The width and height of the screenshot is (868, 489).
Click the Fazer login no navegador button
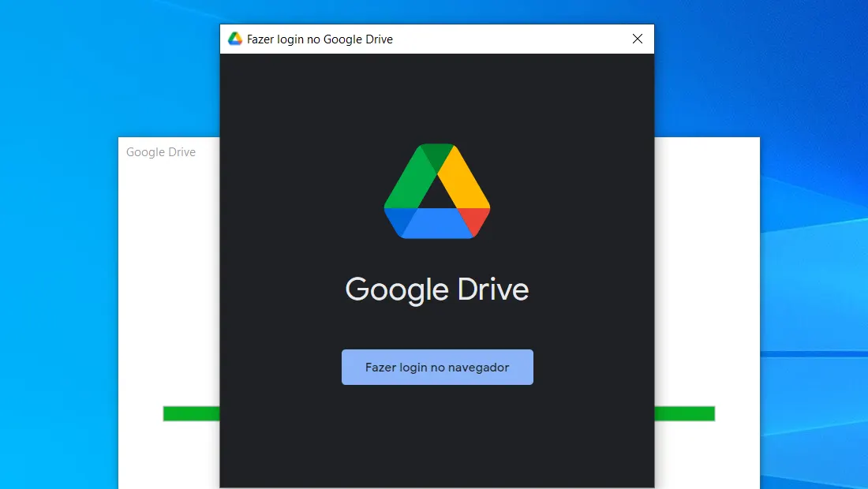pyautogui.click(x=437, y=367)
